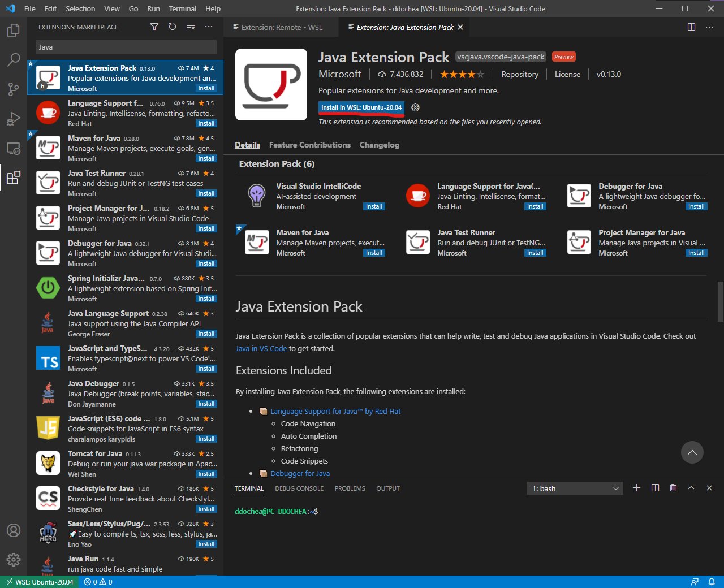This screenshot has width=724, height=588.
Task: Open the Repository link
Action: click(x=520, y=74)
